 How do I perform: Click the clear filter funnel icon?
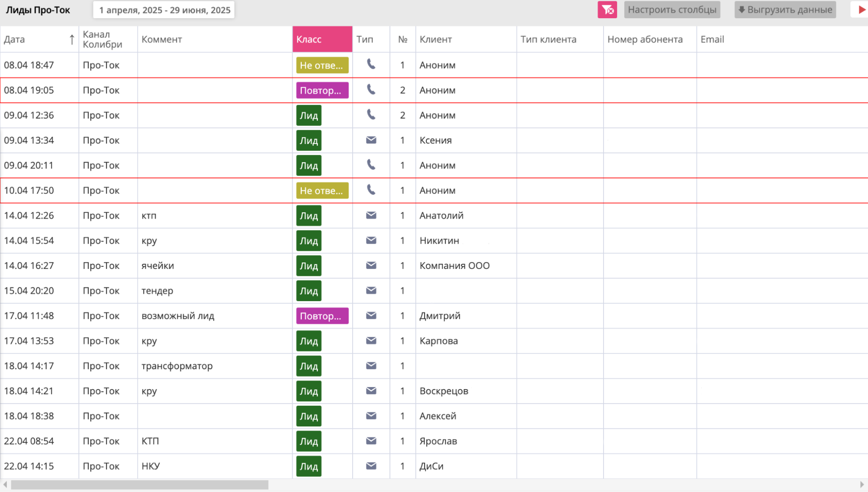click(607, 10)
